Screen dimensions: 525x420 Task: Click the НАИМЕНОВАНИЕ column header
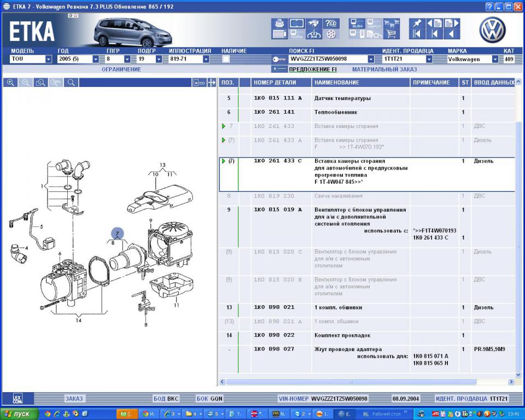coord(361,83)
